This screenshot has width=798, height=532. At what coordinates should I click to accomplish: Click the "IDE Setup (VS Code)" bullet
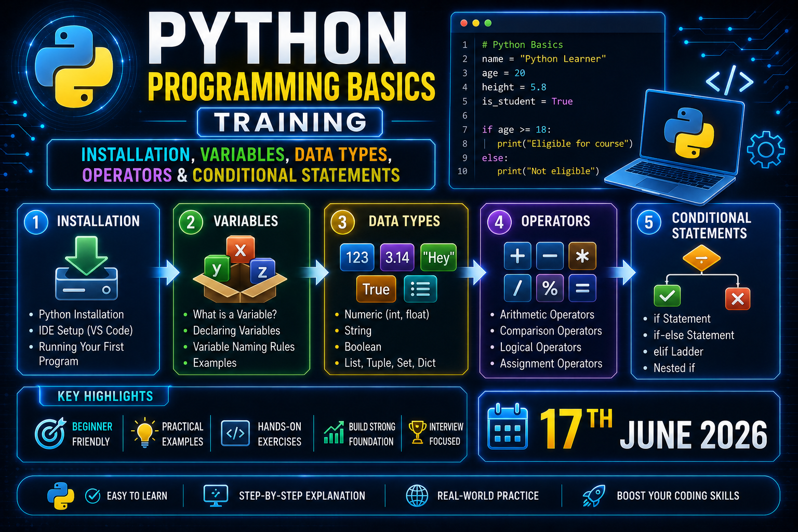coord(86,330)
